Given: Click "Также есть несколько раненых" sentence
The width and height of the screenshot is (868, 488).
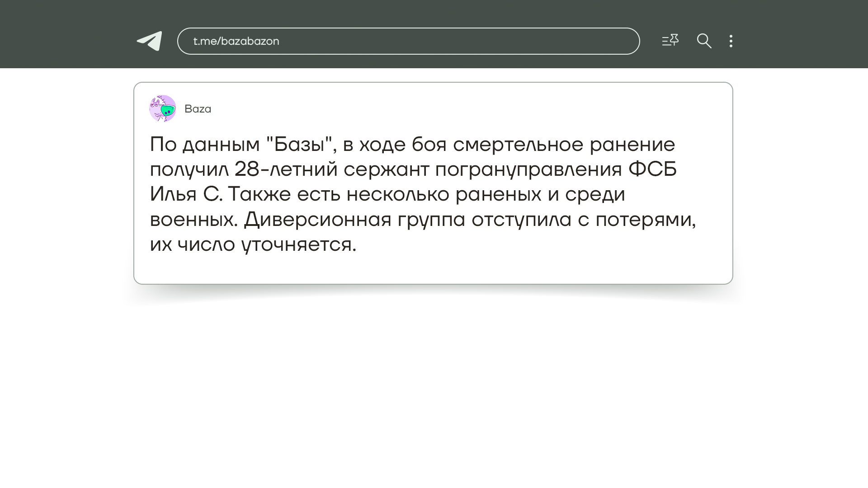Looking at the screenshot, I should [384, 194].
